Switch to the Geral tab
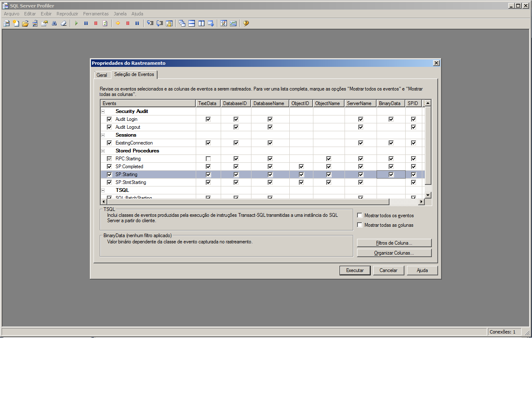This screenshot has height=407, width=532. 102,75
